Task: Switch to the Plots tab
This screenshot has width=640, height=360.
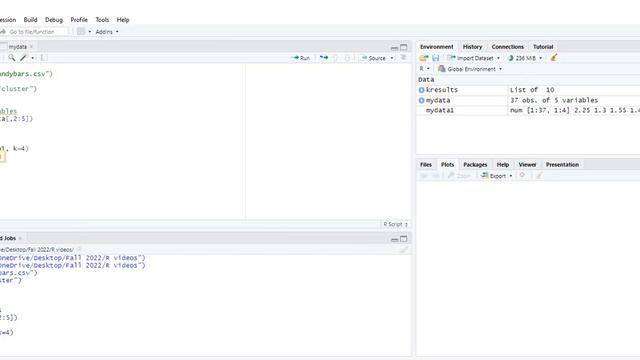Action: 447,164
